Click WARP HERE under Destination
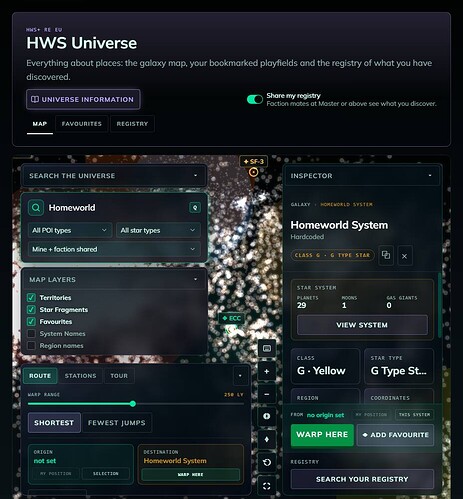 tap(190, 474)
